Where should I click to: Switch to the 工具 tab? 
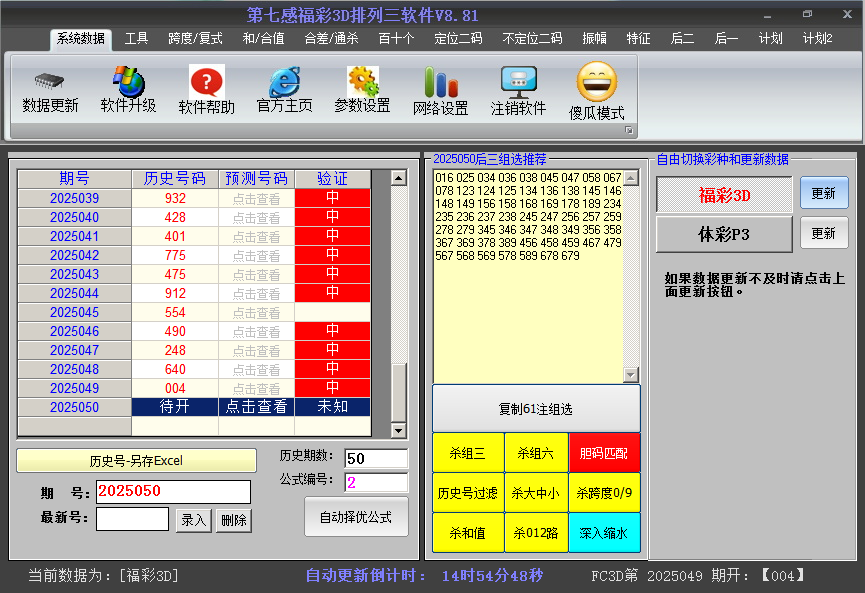(136, 39)
